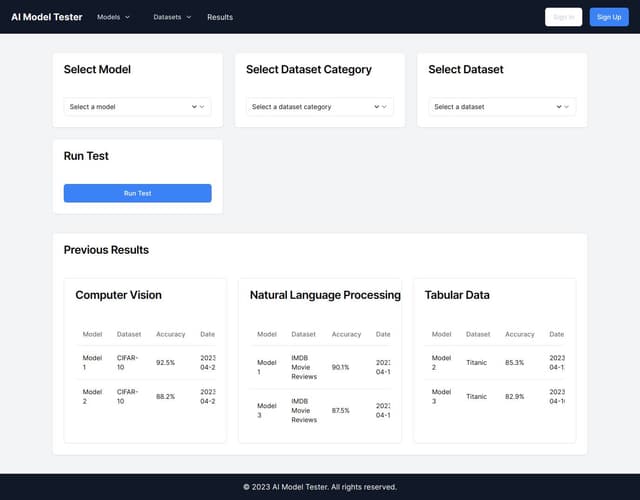Open the Select a dataset dropdown

tap(502, 107)
